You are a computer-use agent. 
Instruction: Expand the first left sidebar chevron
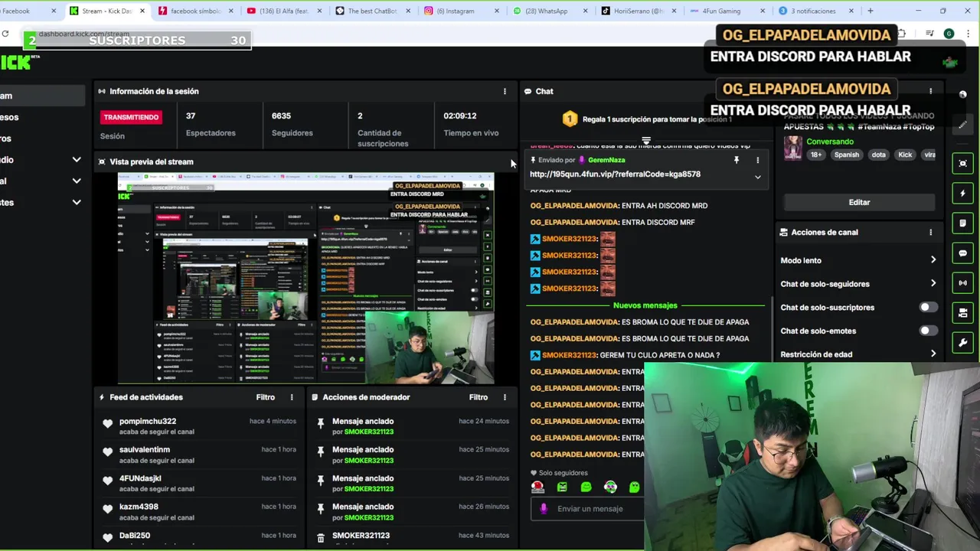coord(77,159)
